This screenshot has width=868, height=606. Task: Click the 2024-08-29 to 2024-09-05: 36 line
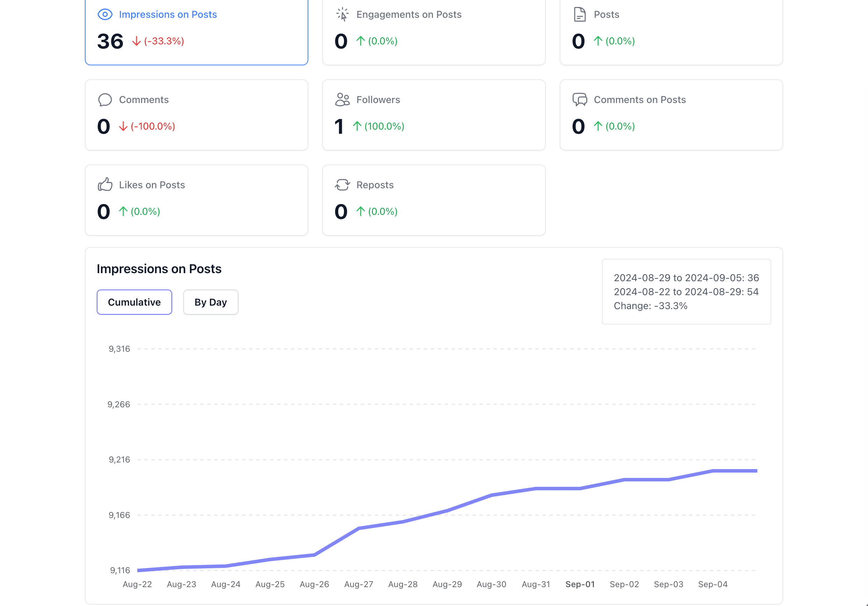click(x=686, y=278)
